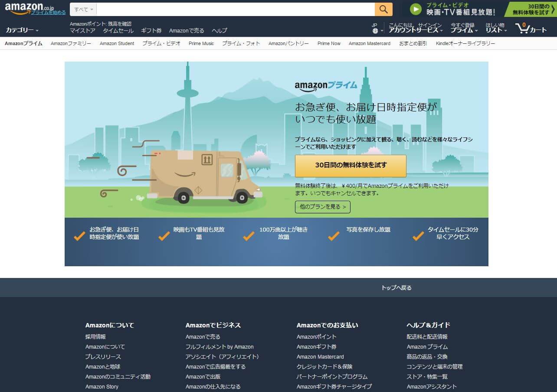Open the ほしい物リスト dropdown
The width and height of the screenshot is (557, 392).
click(496, 28)
